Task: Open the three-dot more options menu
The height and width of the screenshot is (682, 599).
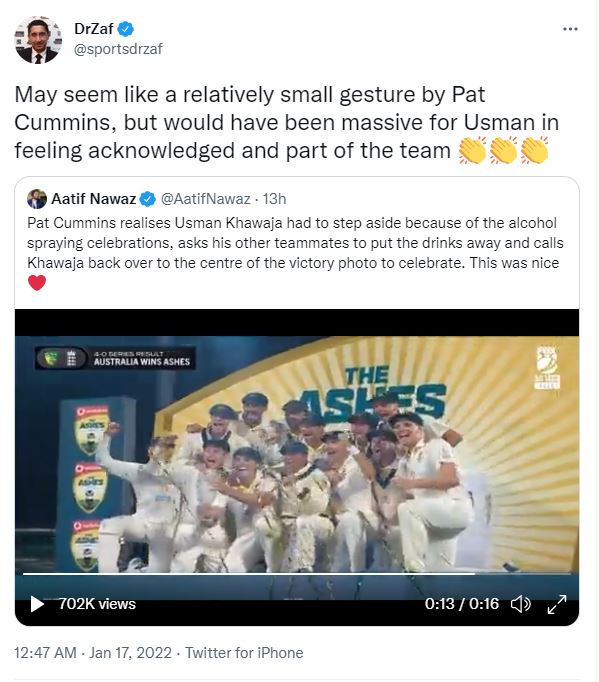Action: click(x=570, y=29)
